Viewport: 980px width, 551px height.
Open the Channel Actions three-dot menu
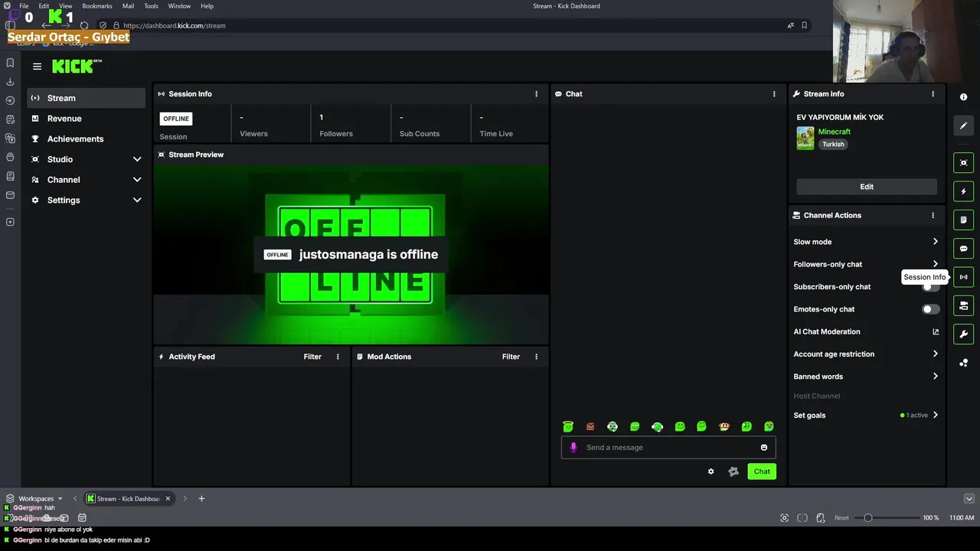coord(933,216)
